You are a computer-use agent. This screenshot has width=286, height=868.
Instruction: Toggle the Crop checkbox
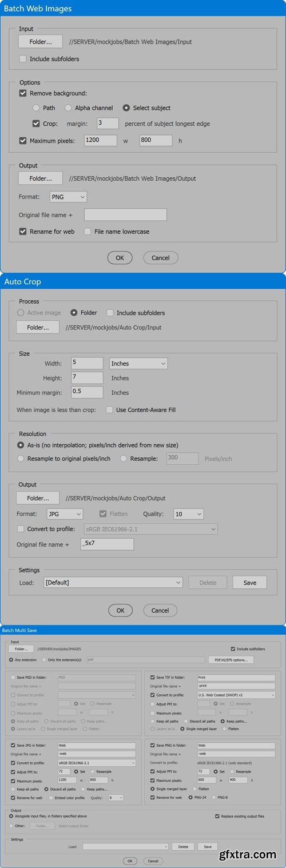(37, 124)
